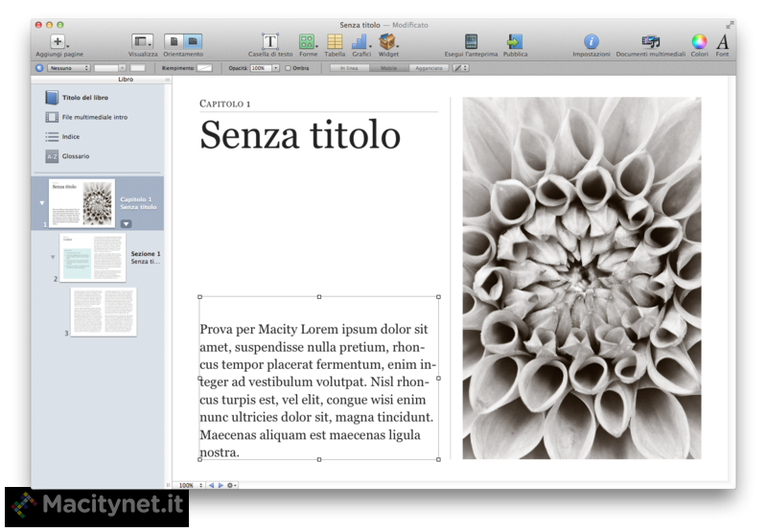Collapse the Capitolo 1 disclosure triangle
Screen dimensions: 767x532
[x=41, y=203]
